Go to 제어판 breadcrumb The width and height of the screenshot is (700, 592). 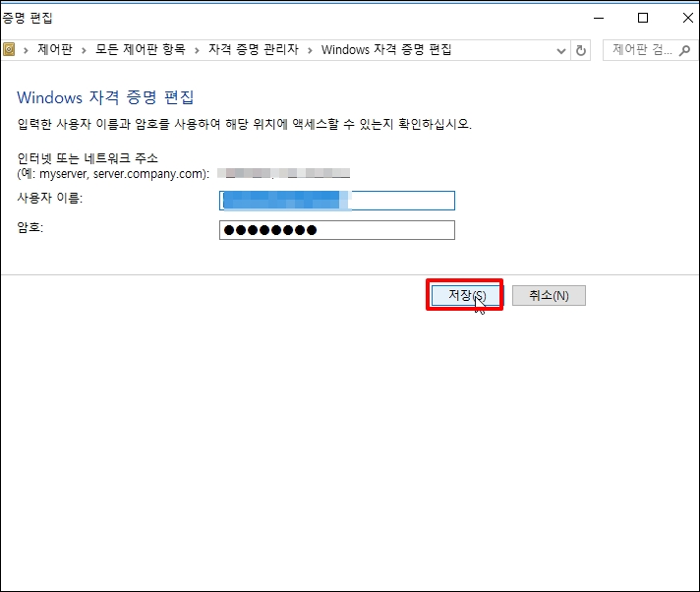[x=54, y=49]
